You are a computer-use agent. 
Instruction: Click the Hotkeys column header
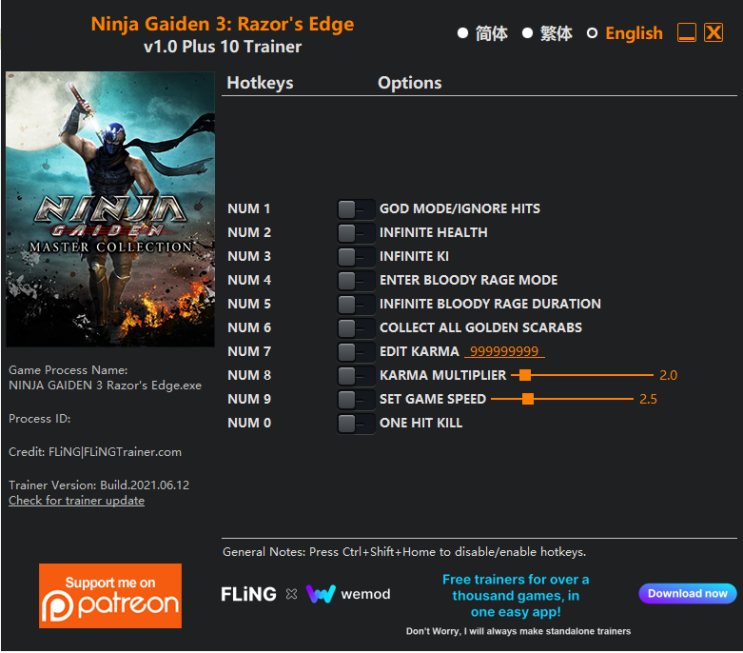260,83
